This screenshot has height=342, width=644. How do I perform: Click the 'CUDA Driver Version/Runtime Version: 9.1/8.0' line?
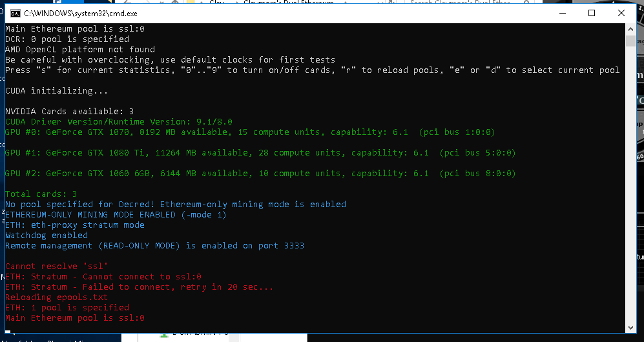(119, 121)
